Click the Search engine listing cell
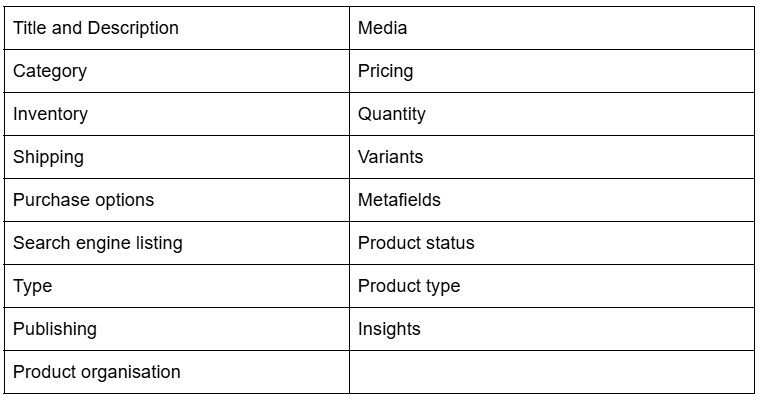 point(177,243)
